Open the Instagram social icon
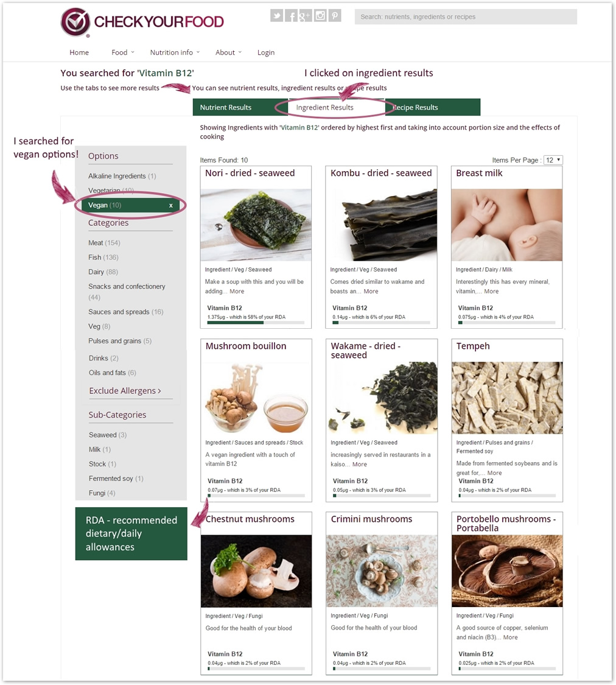 (x=320, y=16)
